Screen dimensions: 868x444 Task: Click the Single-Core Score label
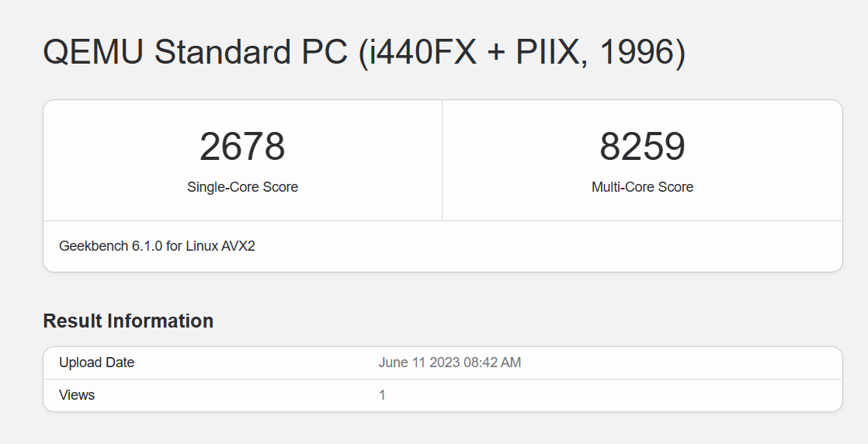pos(242,187)
